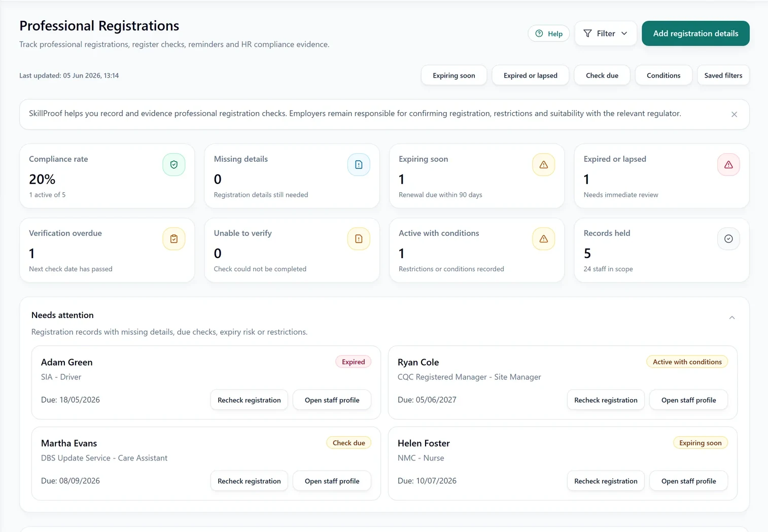The height and width of the screenshot is (532, 768).
Task: Click the Needs immediate review text
Action: point(621,195)
